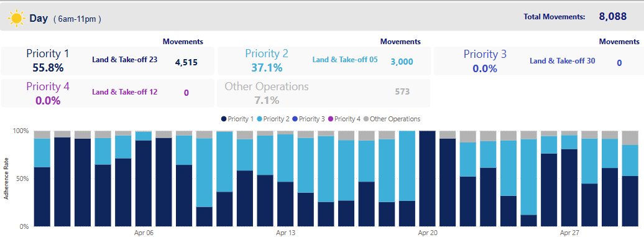Click the full-height Priority 1 bar at Apr 20
Viewport: 644px width, 237px height.
(x=427, y=179)
